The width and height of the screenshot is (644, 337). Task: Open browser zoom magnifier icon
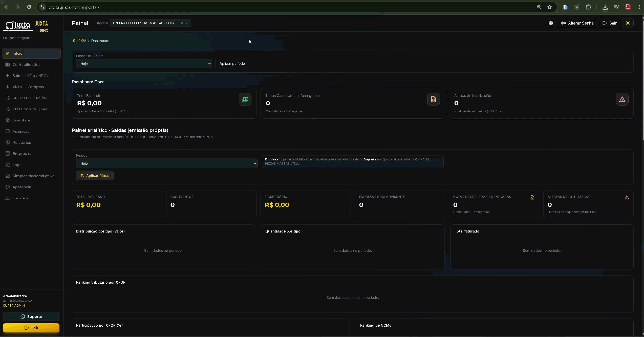coord(539,7)
